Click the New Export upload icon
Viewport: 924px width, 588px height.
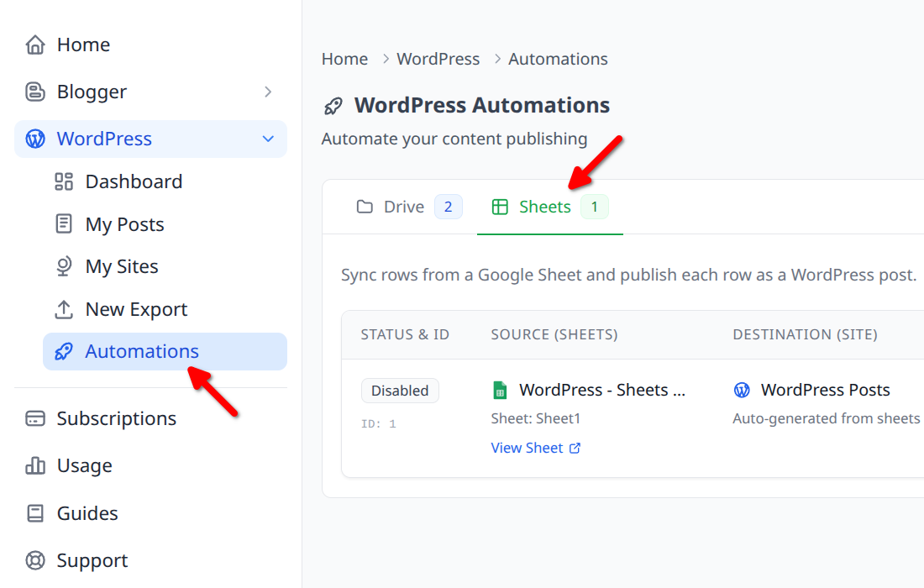click(x=63, y=309)
